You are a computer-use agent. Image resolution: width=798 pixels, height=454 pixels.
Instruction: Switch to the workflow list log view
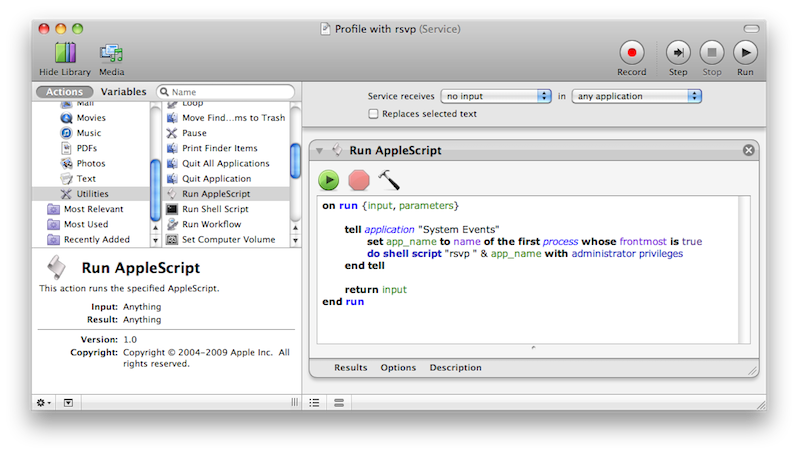pyautogui.click(x=315, y=403)
